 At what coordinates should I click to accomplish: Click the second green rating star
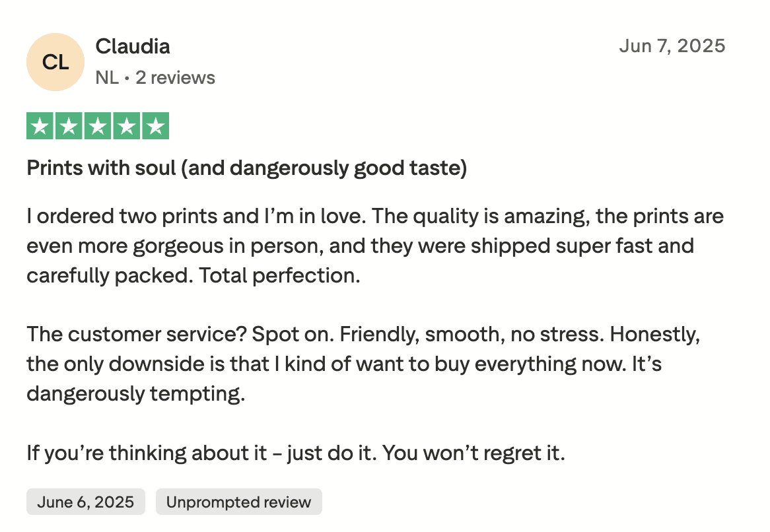coord(69,126)
